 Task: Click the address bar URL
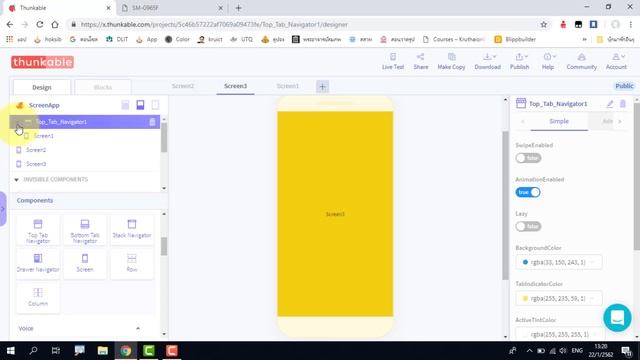pyautogui.click(x=214, y=24)
